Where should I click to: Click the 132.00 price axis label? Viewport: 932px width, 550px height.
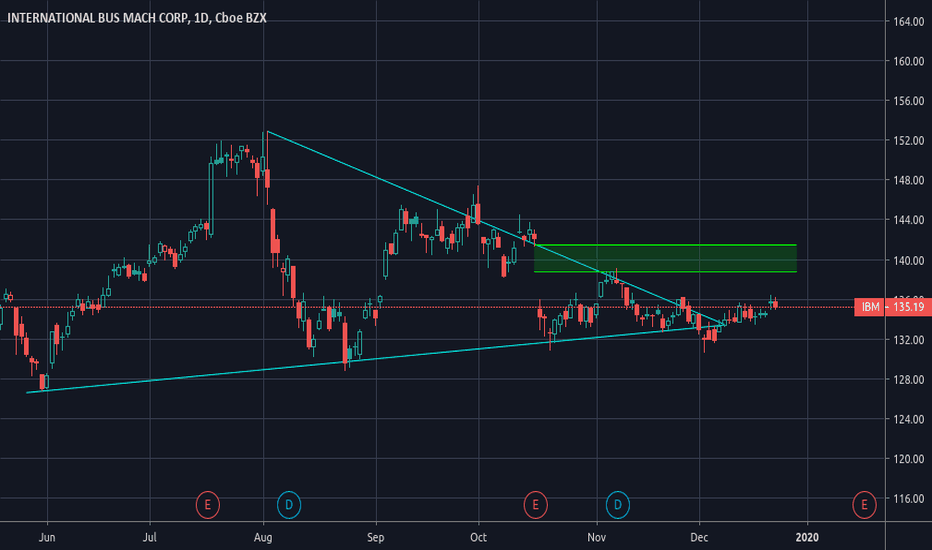pyautogui.click(x=909, y=340)
